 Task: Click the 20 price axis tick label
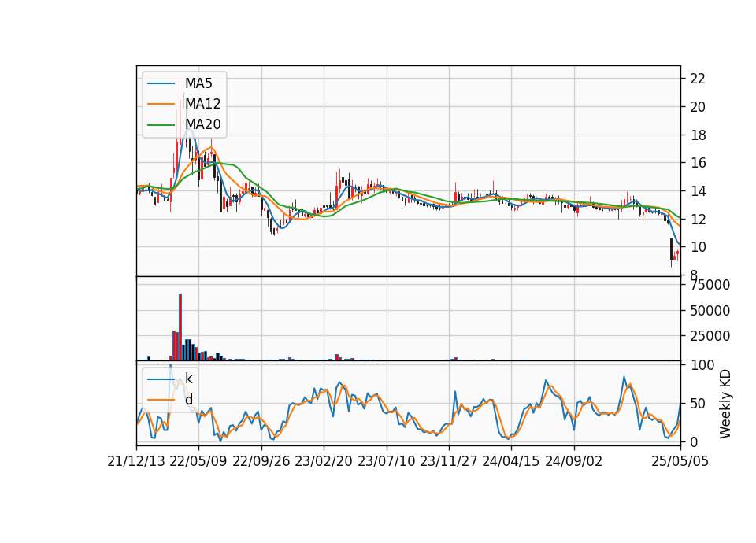tap(698, 107)
